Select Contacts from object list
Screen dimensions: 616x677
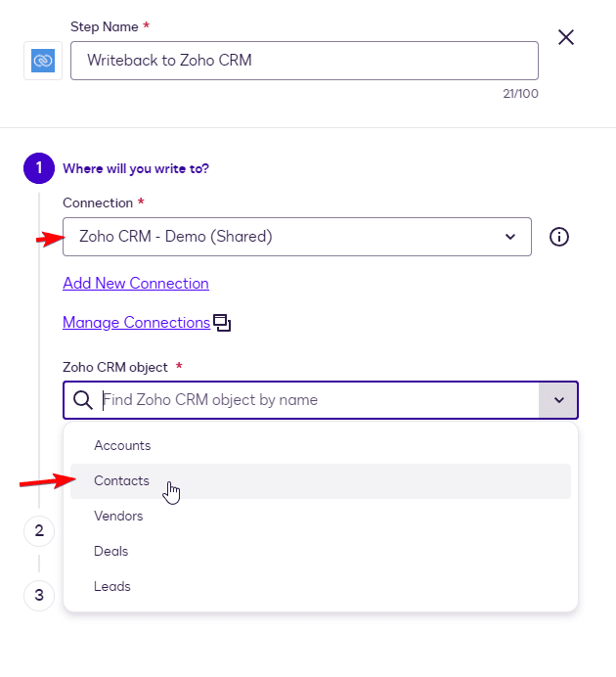(122, 481)
